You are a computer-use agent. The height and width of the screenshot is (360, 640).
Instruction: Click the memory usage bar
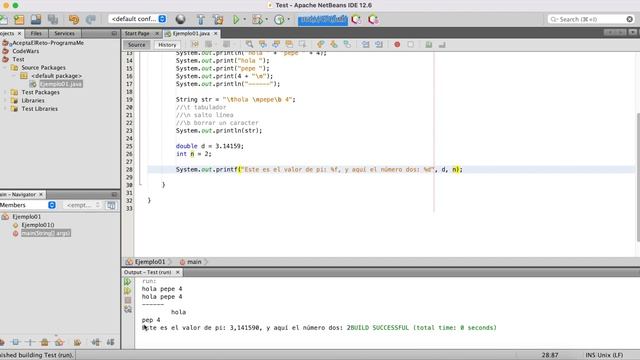pyautogui.click(x=322, y=19)
